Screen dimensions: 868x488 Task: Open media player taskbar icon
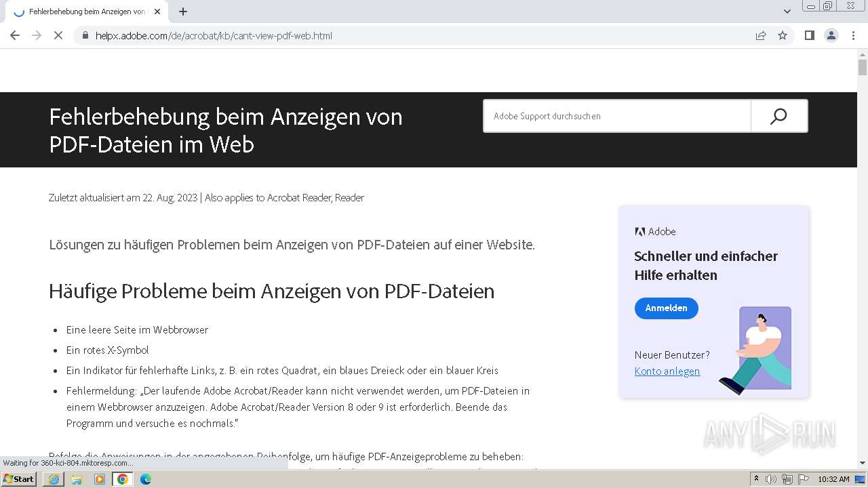click(100, 479)
